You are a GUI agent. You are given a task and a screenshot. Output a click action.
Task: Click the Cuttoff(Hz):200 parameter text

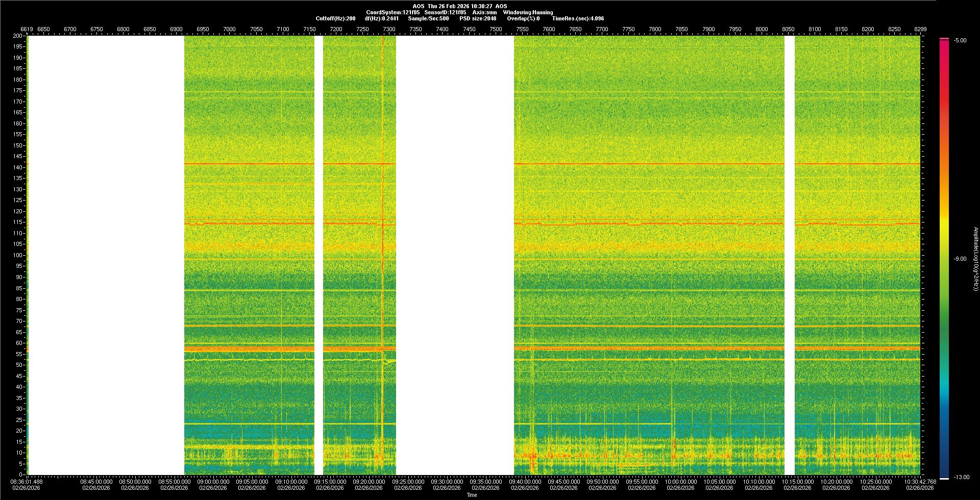click(x=335, y=18)
